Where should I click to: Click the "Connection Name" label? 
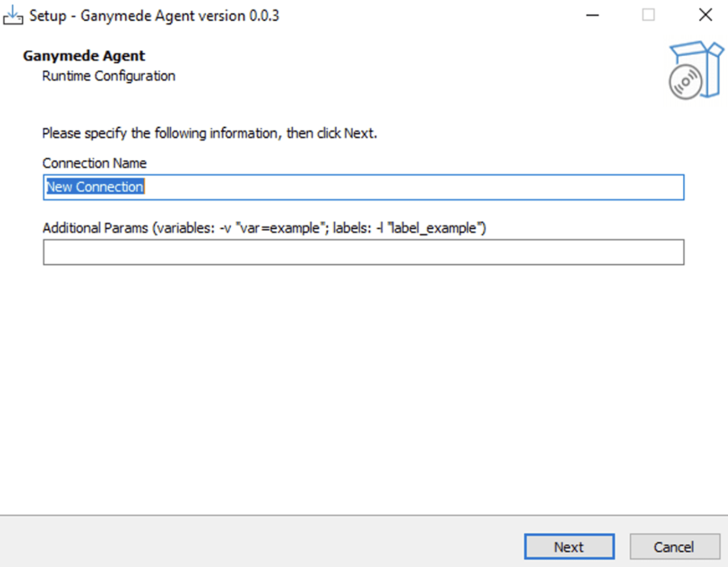[94, 163]
